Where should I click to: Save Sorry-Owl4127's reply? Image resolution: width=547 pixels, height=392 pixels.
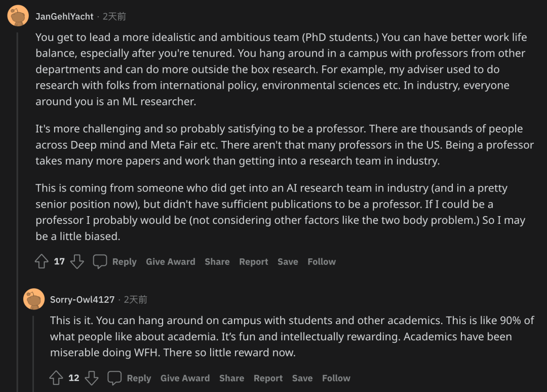(302, 378)
